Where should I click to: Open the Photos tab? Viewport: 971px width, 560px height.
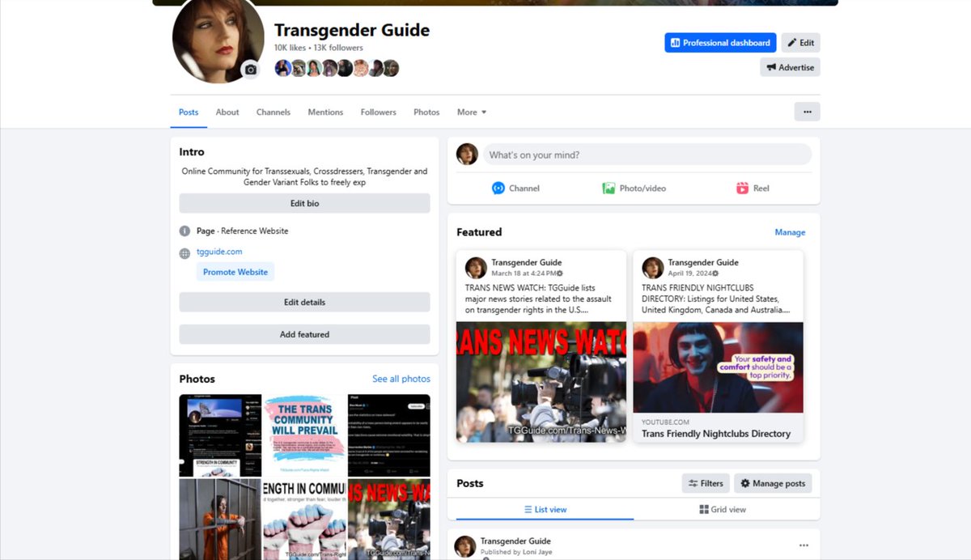(426, 112)
